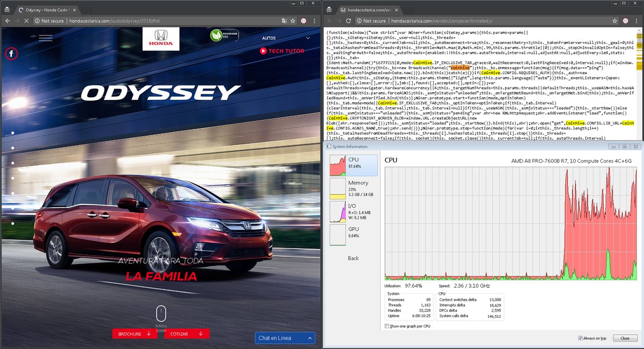Click the BROCHURE button
Screen dimensions: 644x349
[134, 333]
